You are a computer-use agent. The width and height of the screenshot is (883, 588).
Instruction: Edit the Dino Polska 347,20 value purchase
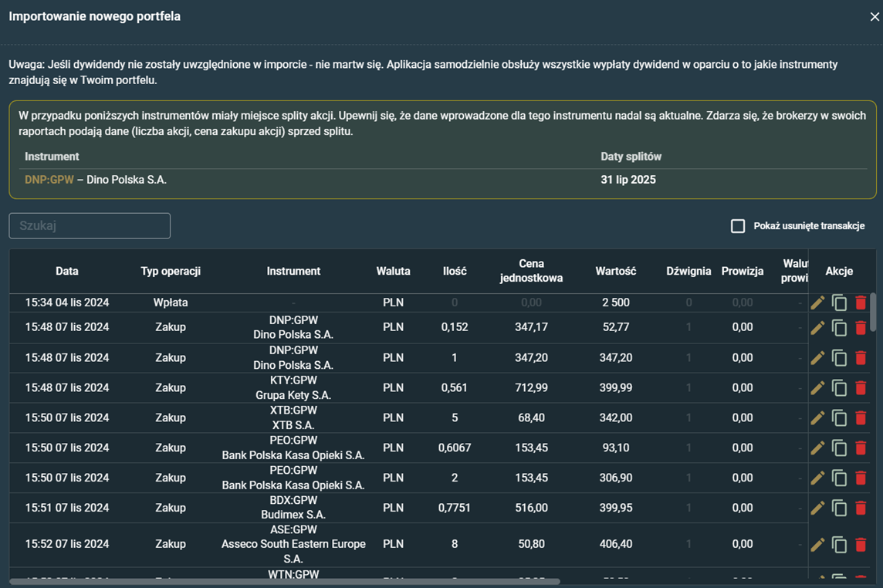817,357
